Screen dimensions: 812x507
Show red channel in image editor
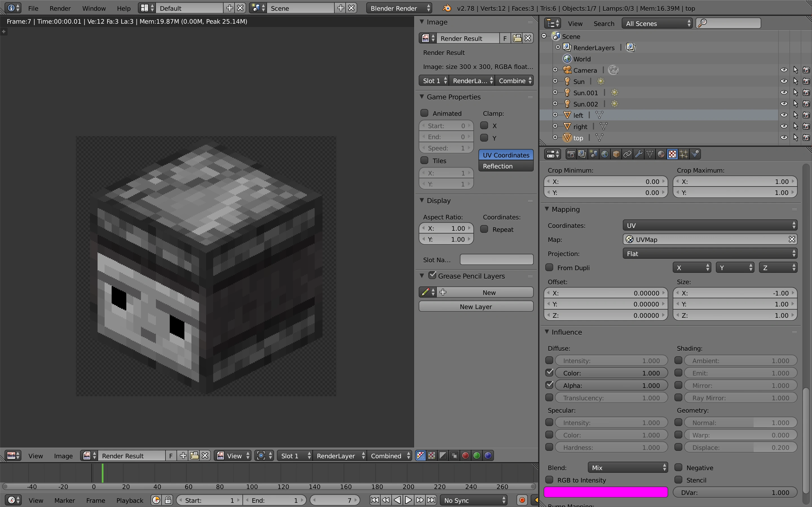465,455
